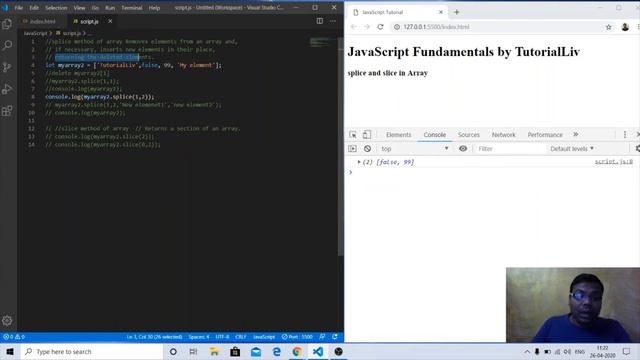Open notifications bell in VS Code status bar

335,337
